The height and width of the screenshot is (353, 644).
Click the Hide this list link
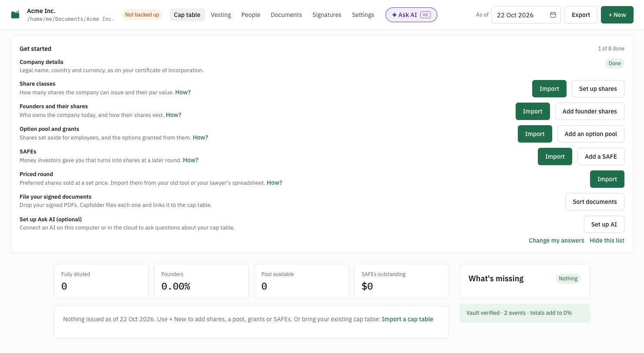(607, 241)
